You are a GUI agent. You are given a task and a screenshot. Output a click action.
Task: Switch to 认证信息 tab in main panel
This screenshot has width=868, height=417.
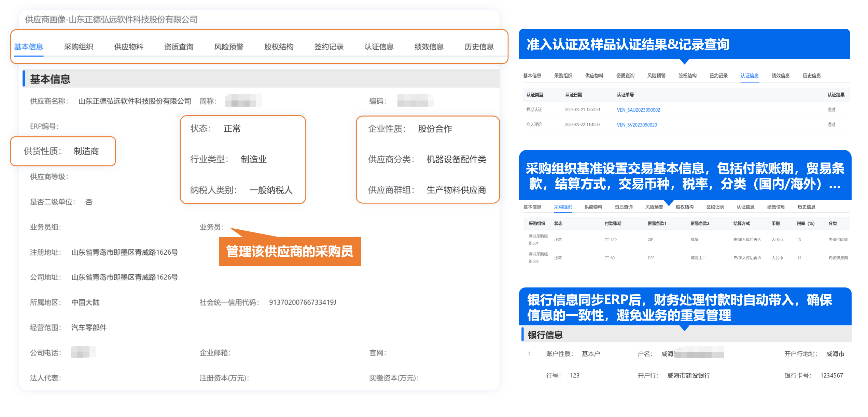tap(379, 47)
